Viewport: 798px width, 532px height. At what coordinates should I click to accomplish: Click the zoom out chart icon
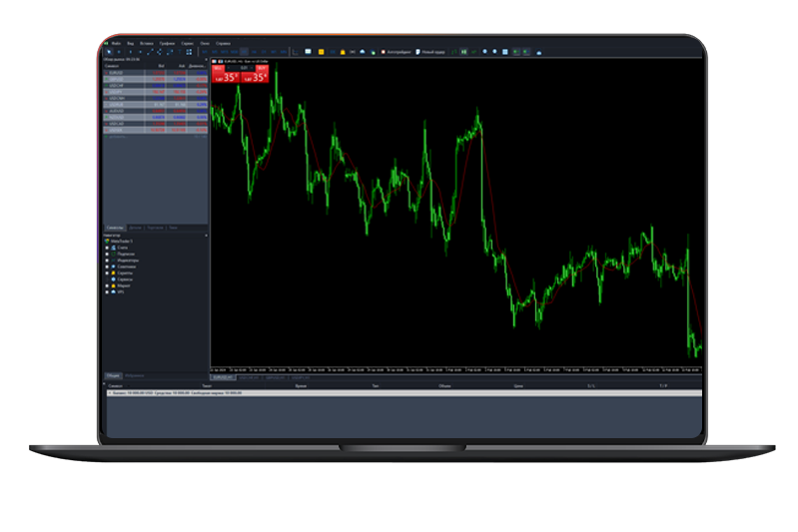click(x=494, y=52)
